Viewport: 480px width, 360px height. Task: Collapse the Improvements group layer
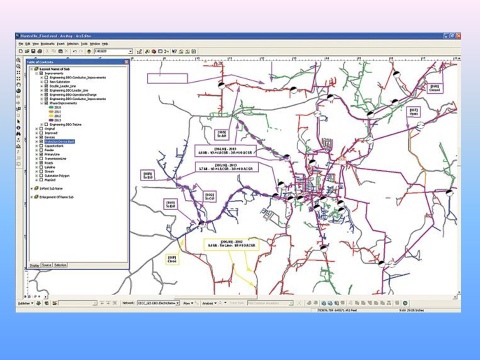pos(37,73)
